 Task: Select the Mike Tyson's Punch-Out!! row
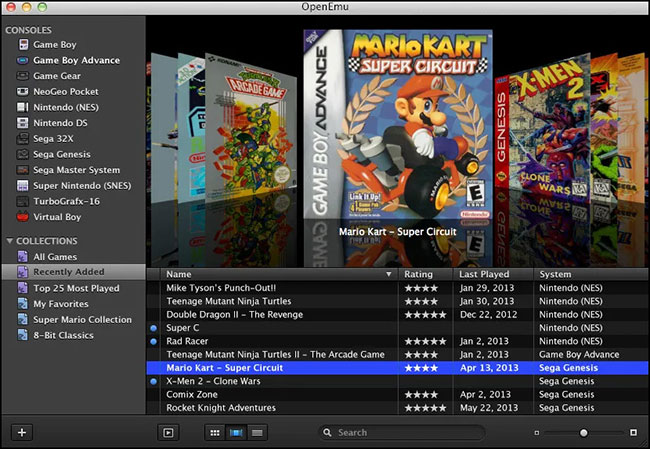click(398, 288)
